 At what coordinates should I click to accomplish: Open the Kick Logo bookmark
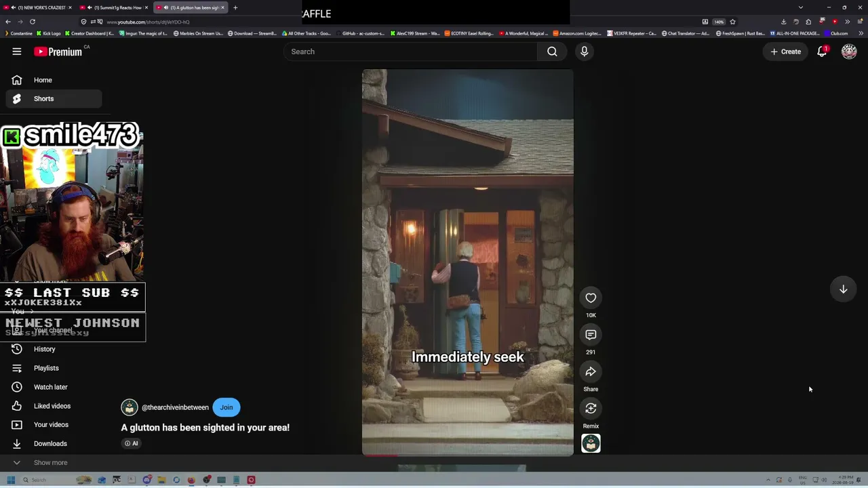coord(48,33)
